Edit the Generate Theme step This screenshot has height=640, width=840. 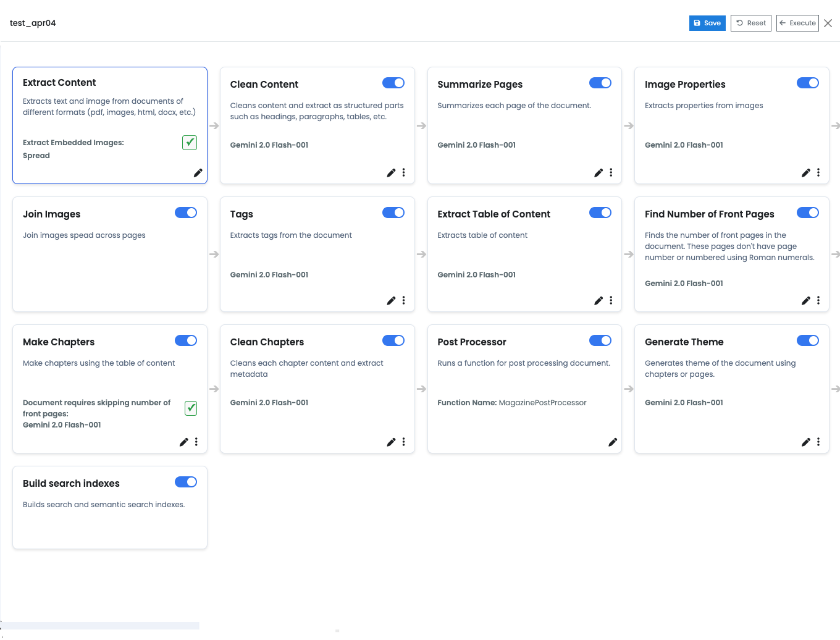[805, 442]
